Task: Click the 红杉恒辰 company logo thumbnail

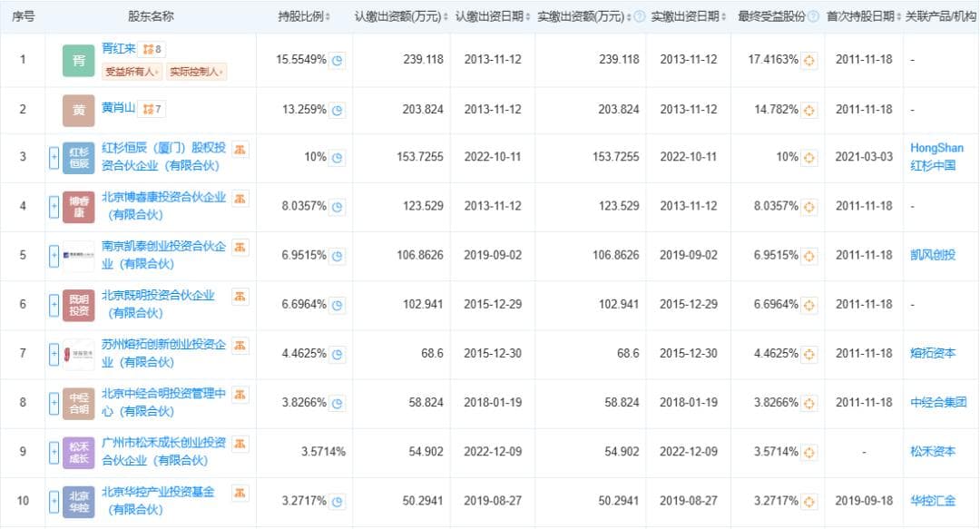Action: point(79,158)
